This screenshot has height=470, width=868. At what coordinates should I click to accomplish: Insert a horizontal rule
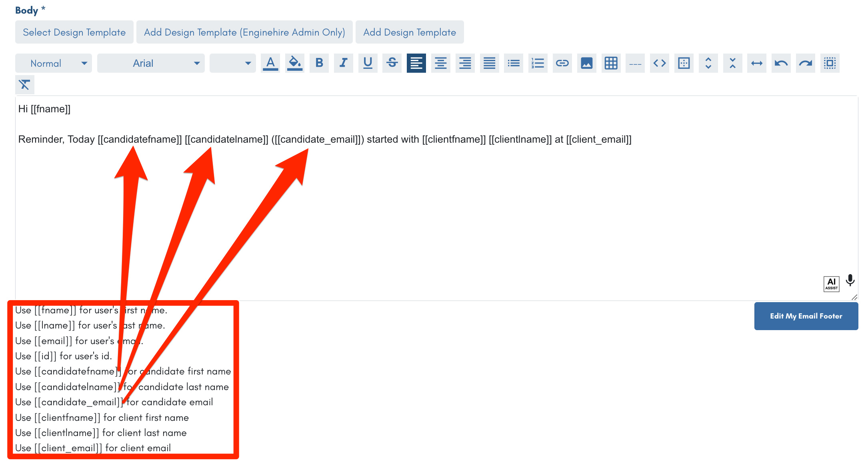[635, 63]
